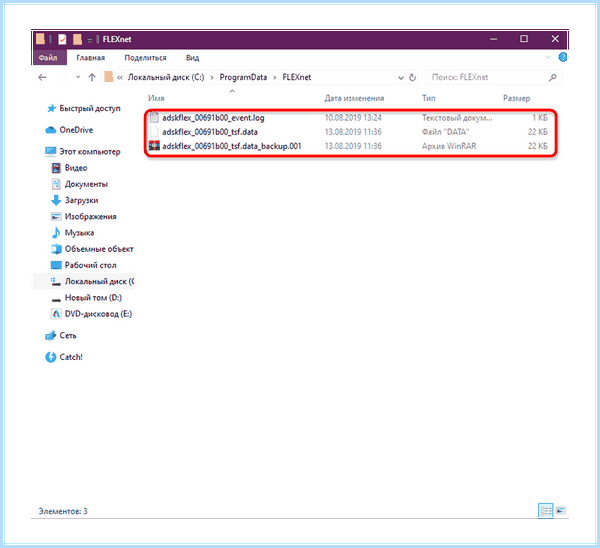
Task: Click the Properties quick access icon
Action: point(62,39)
